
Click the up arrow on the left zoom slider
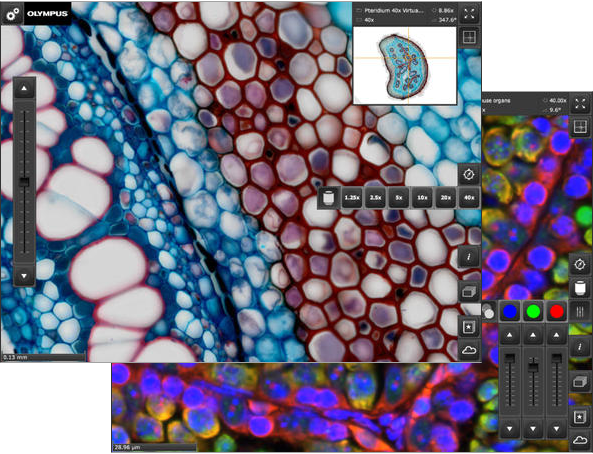24,89
